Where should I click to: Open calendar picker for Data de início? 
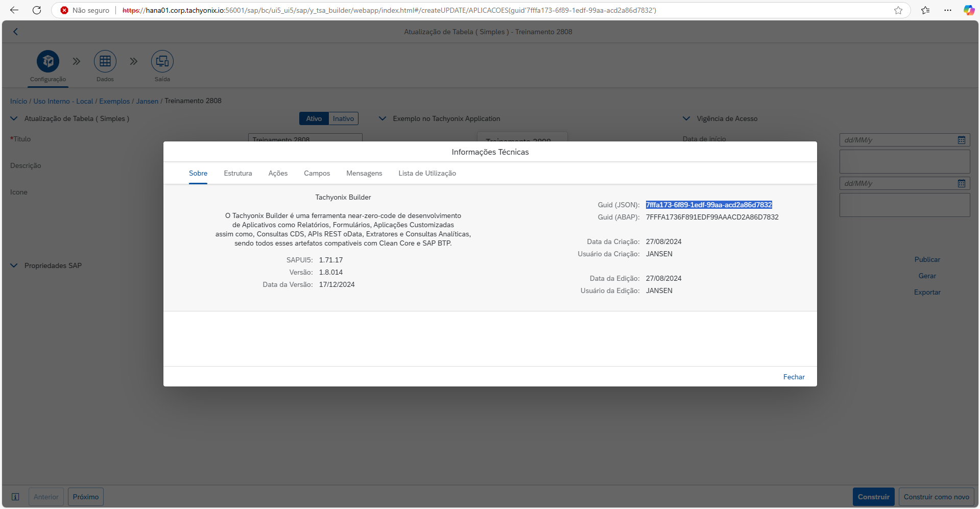click(x=962, y=140)
